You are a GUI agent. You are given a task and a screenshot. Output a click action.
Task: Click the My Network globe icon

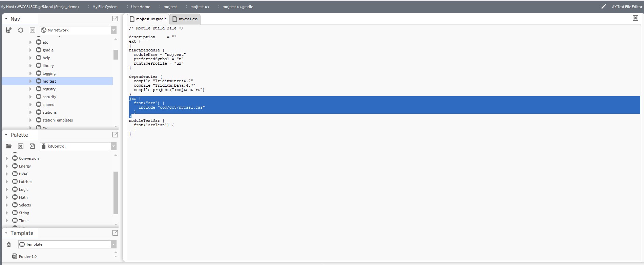click(44, 30)
